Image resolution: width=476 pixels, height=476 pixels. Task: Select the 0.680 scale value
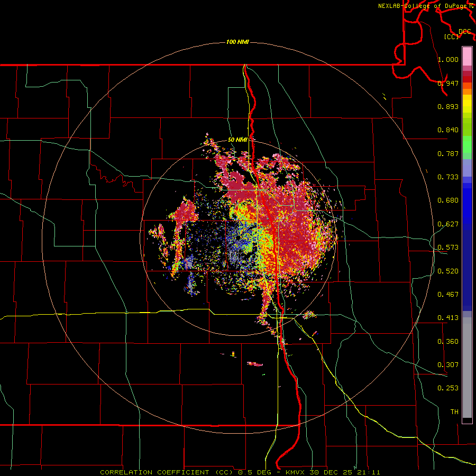pos(448,200)
